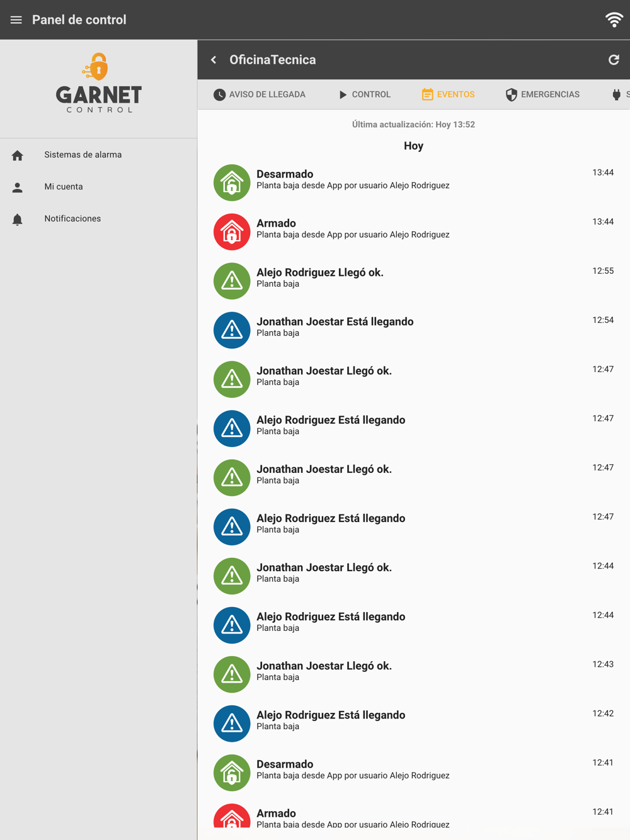The height and width of the screenshot is (840, 630).
Task: Click the refresh icon in OficinaTecnica header
Action: (x=614, y=60)
